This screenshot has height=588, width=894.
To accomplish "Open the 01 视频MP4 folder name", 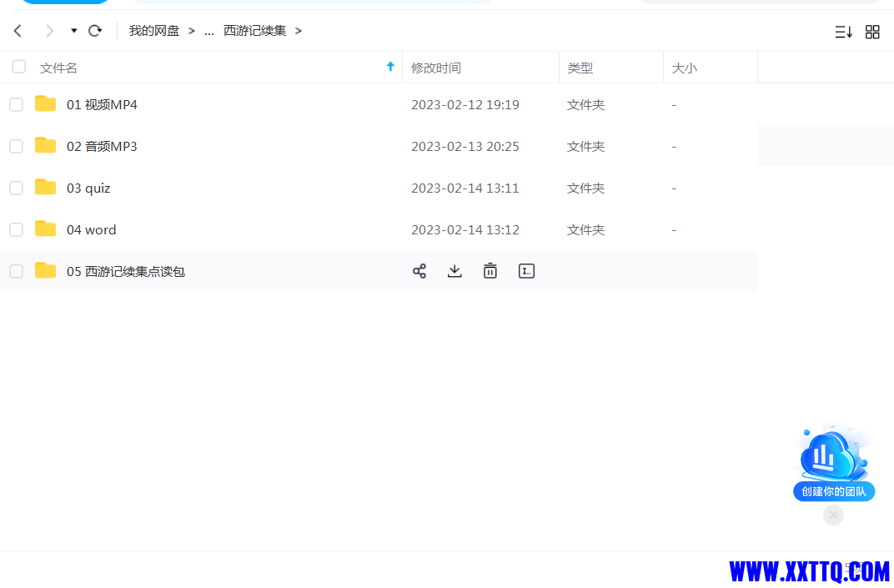I will point(102,104).
